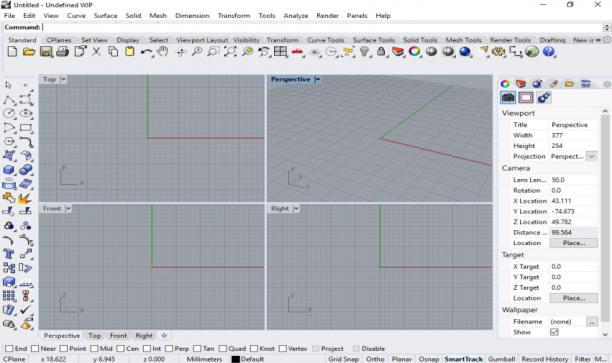Click the Undo arrow icon
612x363 pixels.
coord(146,52)
